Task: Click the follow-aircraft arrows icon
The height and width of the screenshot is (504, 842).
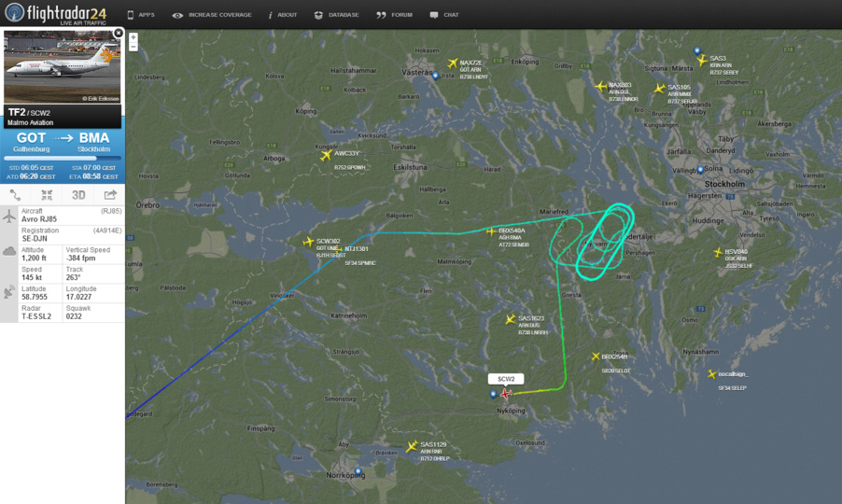Action: 47,195
